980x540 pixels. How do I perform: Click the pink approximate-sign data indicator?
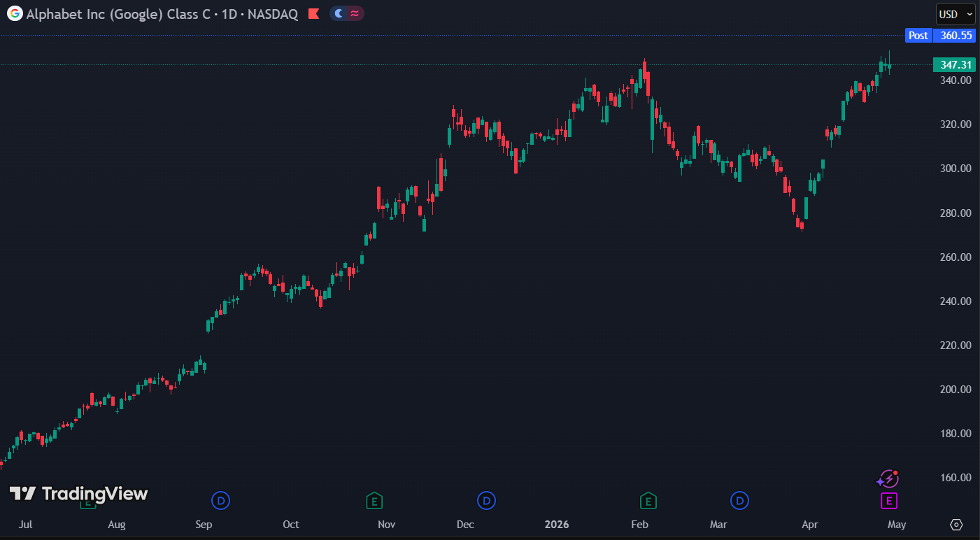355,13
